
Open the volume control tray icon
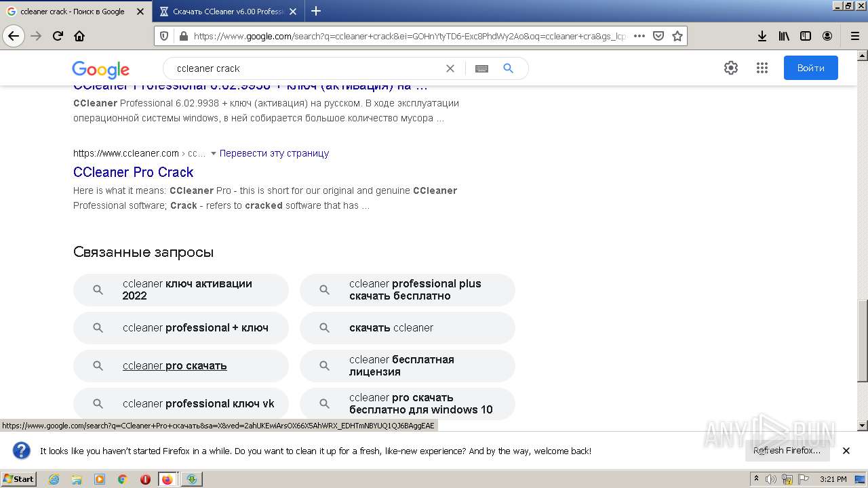770,479
